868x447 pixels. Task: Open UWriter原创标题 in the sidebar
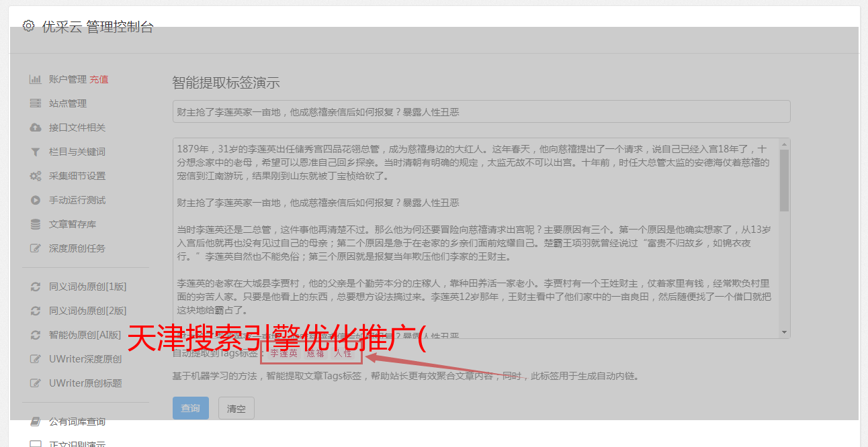pos(85,383)
